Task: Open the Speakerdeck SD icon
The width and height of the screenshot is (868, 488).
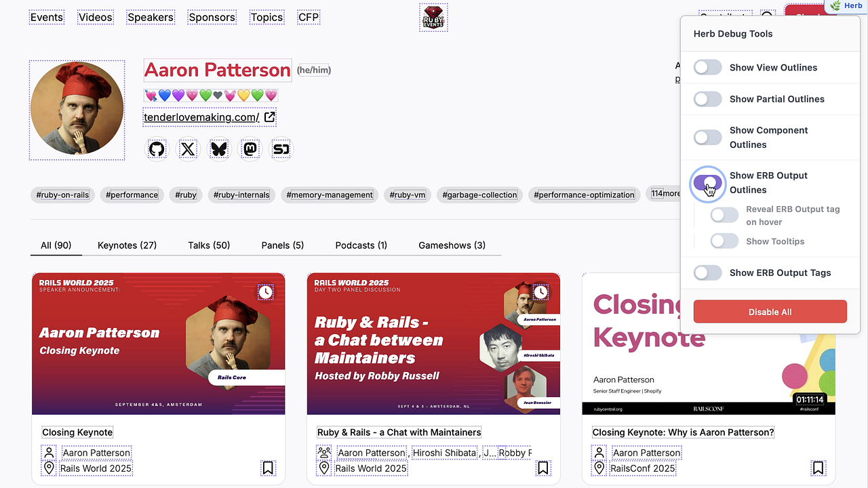Action: (x=281, y=149)
